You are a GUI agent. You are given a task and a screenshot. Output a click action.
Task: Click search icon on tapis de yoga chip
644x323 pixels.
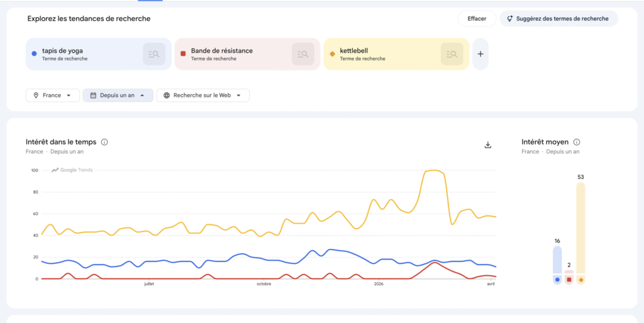[154, 54]
